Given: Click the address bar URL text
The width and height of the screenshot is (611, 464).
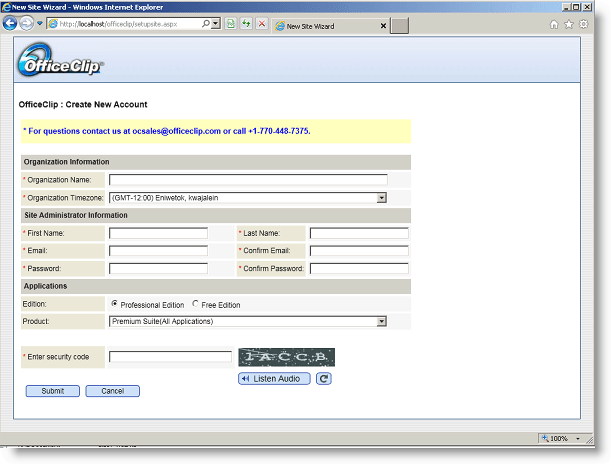Looking at the screenshot, I should pos(118,24).
